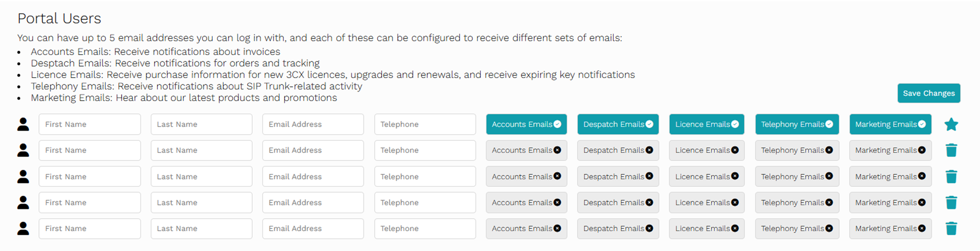Enable Marketing Emails on the third row

[890, 177]
